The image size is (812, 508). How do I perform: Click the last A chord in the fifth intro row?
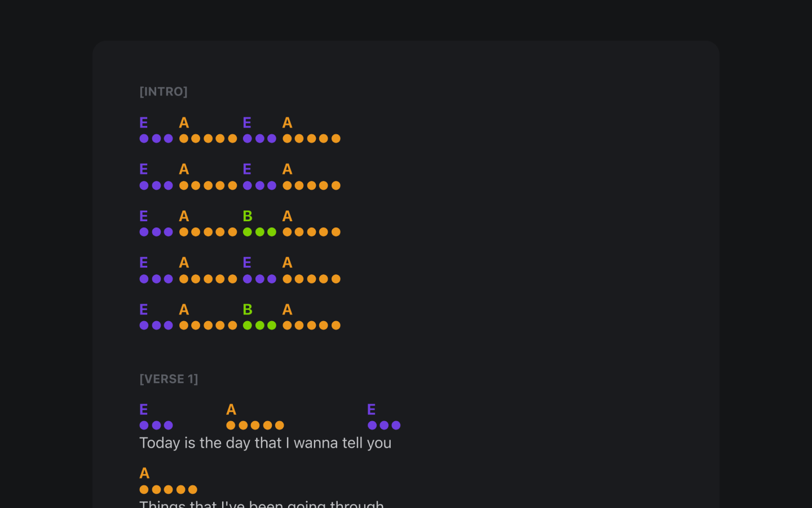(x=288, y=309)
